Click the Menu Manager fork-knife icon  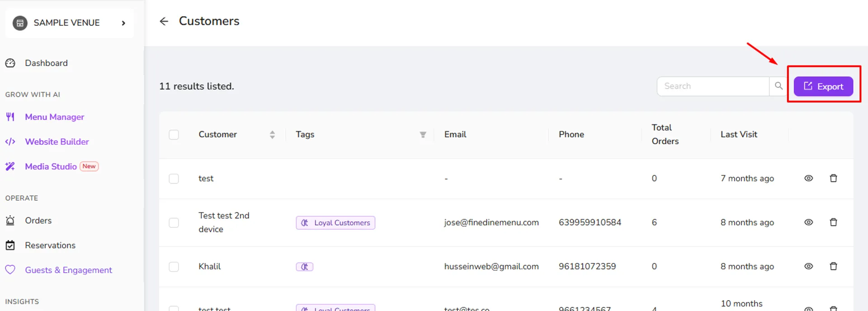click(x=10, y=117)
